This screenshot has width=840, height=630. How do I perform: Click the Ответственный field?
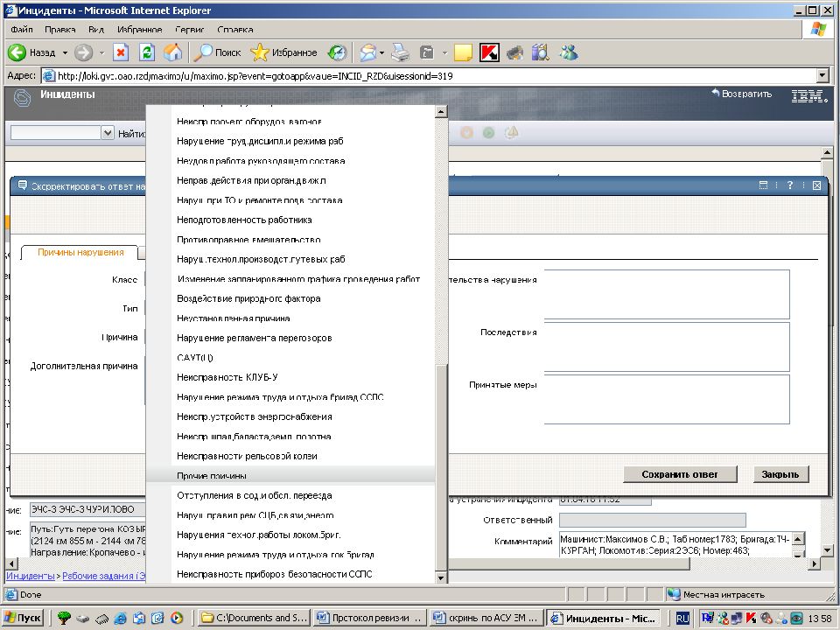tap(652, 520)
